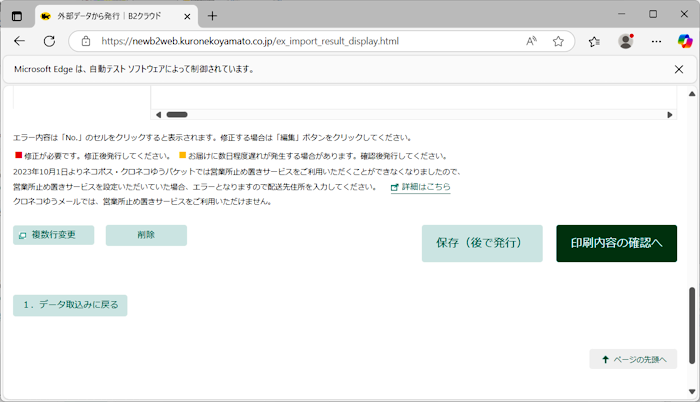The width and height of the screenshot is (700, 402).
Task: Click the table's horizontal scroll left arrow
Action: (158, 115)
